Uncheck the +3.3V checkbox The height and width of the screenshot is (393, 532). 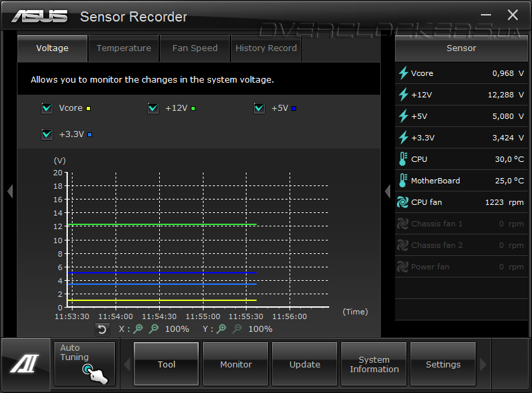pos(47,134)
